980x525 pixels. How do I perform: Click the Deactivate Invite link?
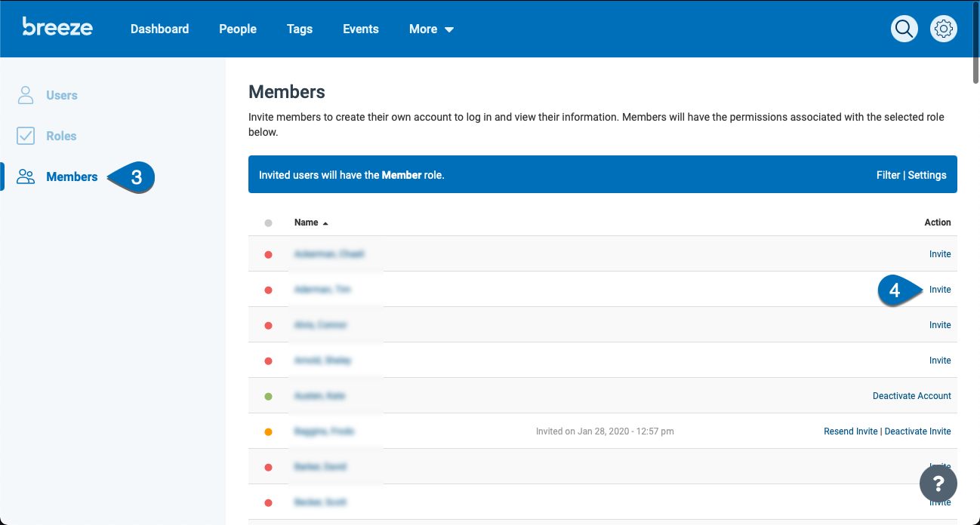coord(918,431)
